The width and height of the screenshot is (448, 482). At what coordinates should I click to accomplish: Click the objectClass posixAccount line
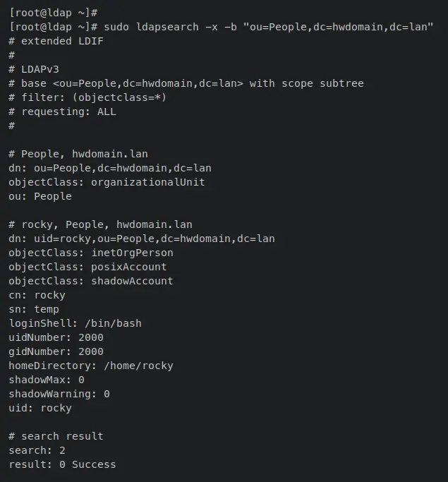click(87, 267)
